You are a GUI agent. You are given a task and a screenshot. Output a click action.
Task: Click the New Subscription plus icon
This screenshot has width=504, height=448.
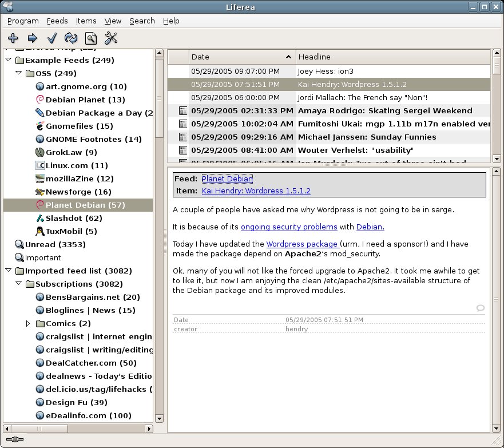[13, 38]
